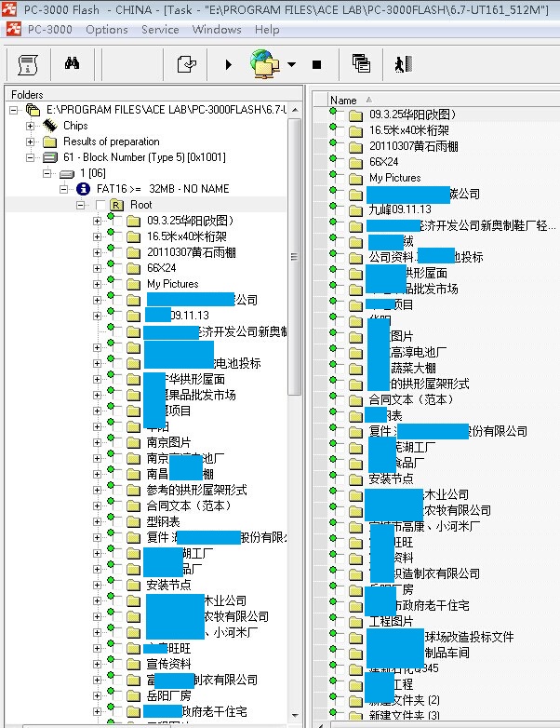
Task: Tick the Root folder checkbox
Action: 100,205
